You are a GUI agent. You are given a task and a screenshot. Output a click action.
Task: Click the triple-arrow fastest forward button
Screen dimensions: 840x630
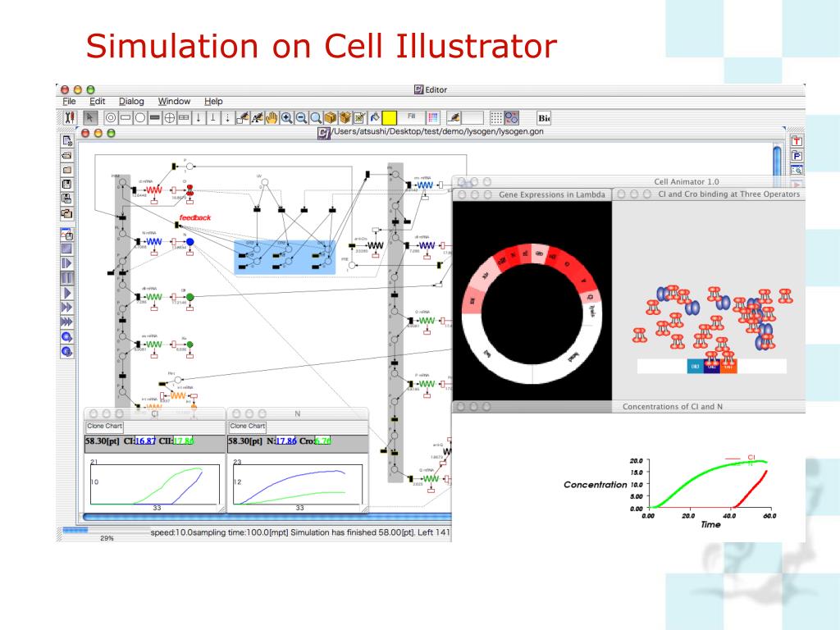click(67, 322)
